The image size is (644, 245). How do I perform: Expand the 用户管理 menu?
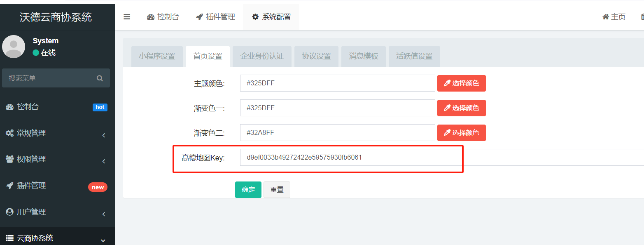tap(58, 212)
